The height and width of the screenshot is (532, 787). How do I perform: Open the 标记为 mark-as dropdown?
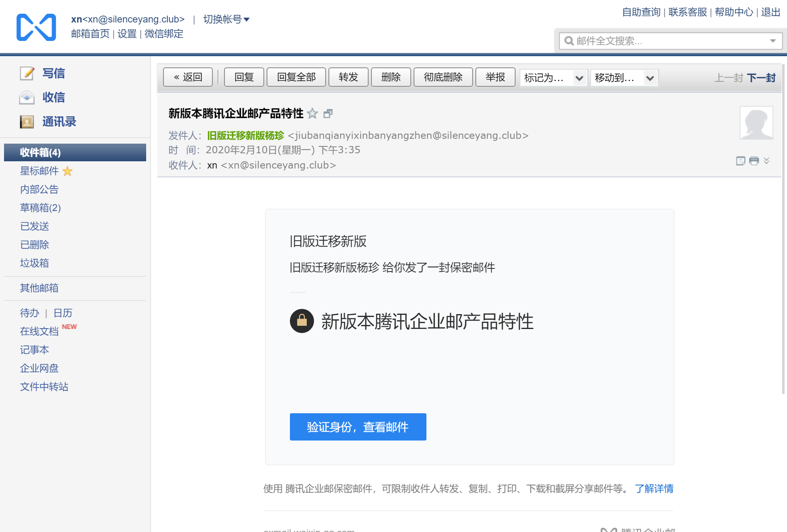pos(553,77)
